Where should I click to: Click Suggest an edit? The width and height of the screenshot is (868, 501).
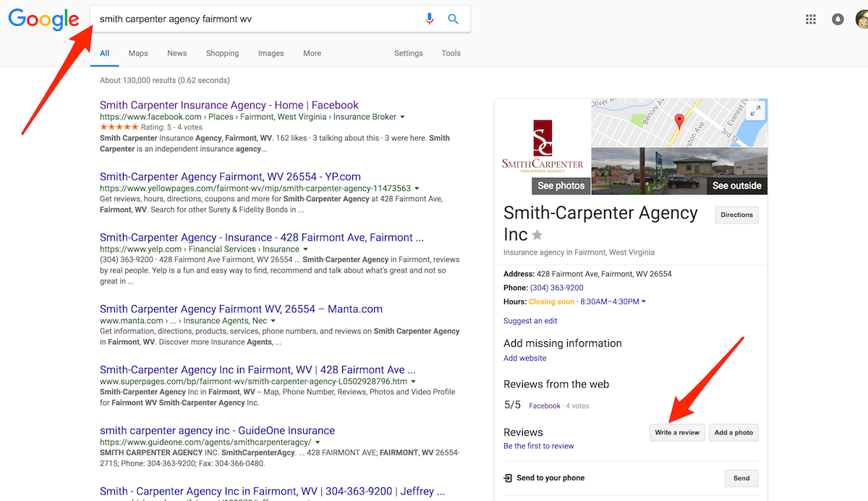pos(530,321)
